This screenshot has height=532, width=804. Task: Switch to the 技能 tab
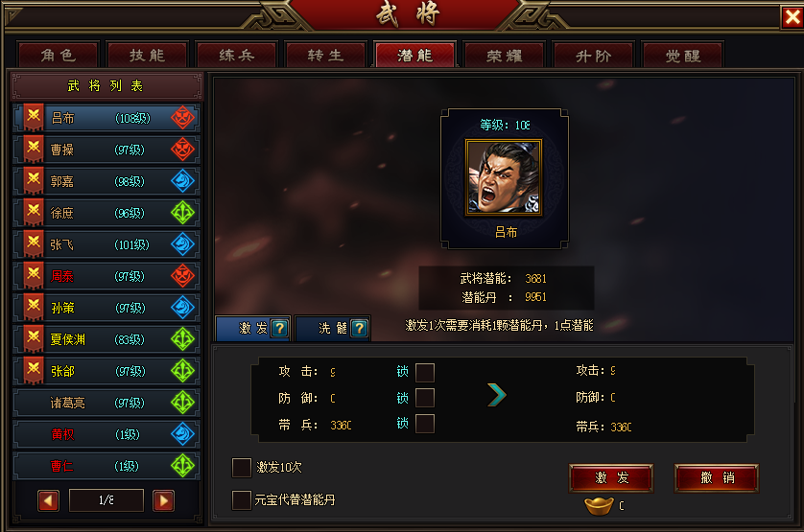147,56
